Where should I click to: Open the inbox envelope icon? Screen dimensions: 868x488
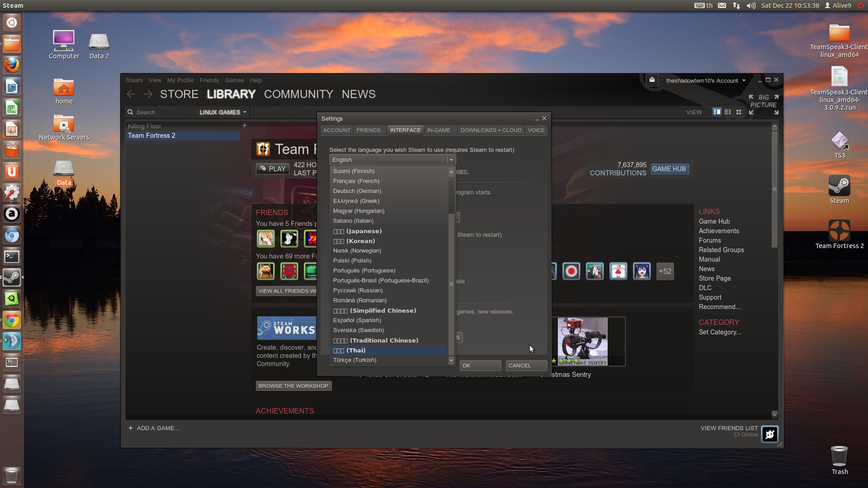click(652, 80)
